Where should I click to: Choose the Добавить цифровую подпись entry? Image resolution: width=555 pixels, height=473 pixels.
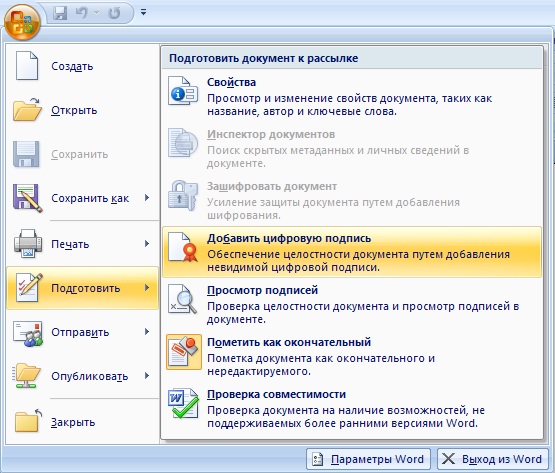pyautogui.click(x=352, y=252)
